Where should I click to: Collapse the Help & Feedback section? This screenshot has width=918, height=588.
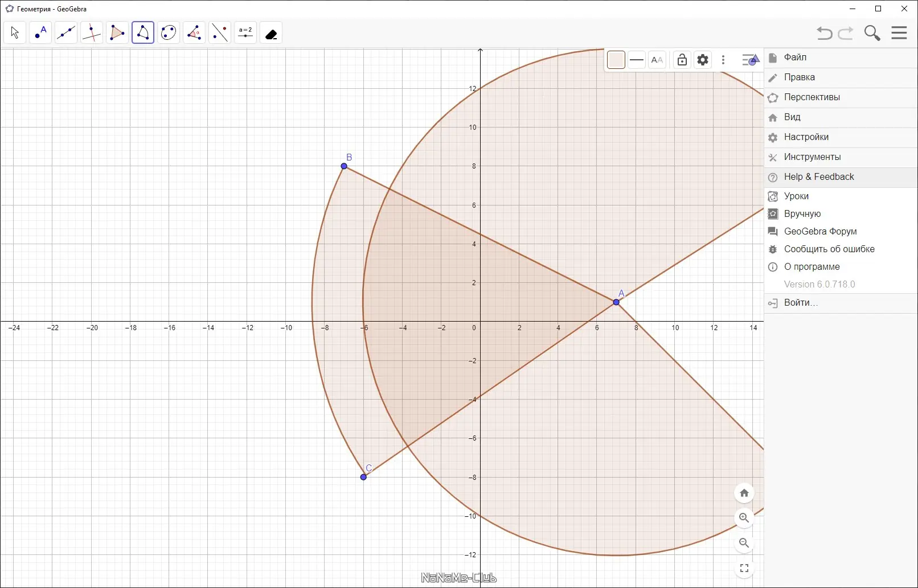pos(841,177)
